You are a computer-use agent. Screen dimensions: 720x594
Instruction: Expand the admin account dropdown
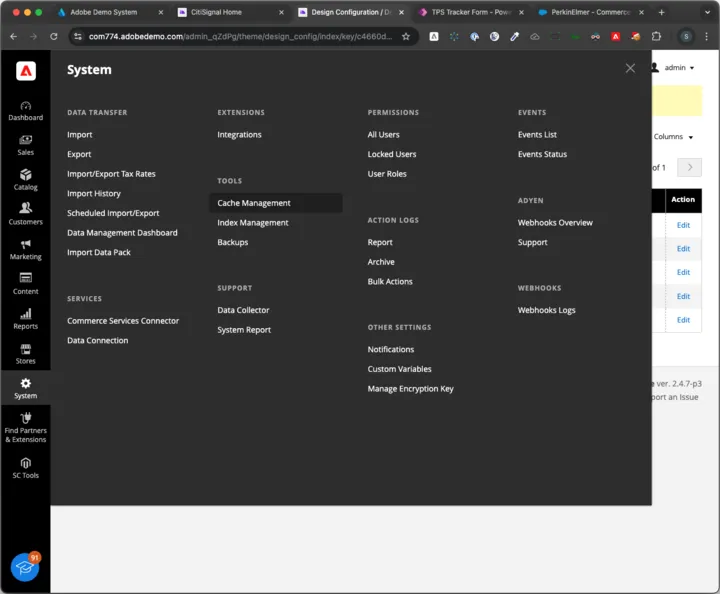[x=673, y=67]
